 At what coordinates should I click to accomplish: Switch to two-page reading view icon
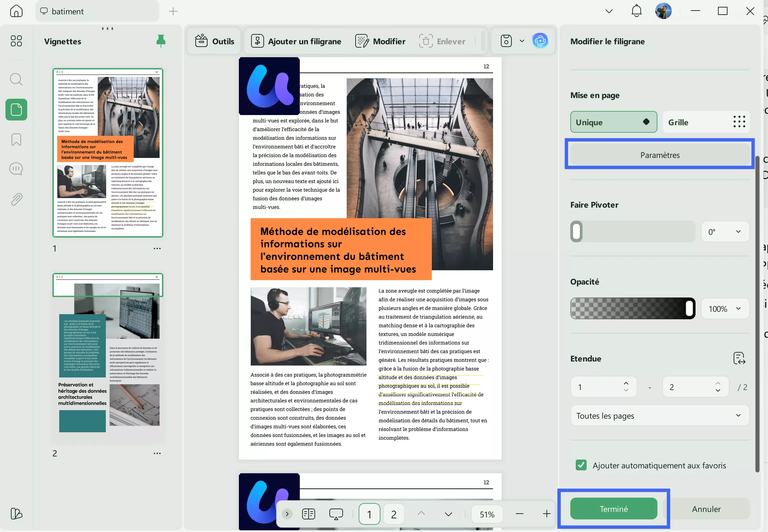tap(308, 514)
